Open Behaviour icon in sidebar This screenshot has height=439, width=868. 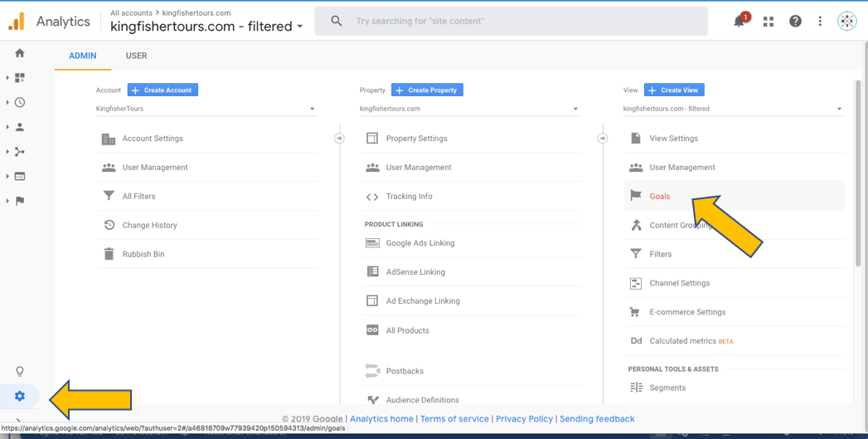coord(20,176)
